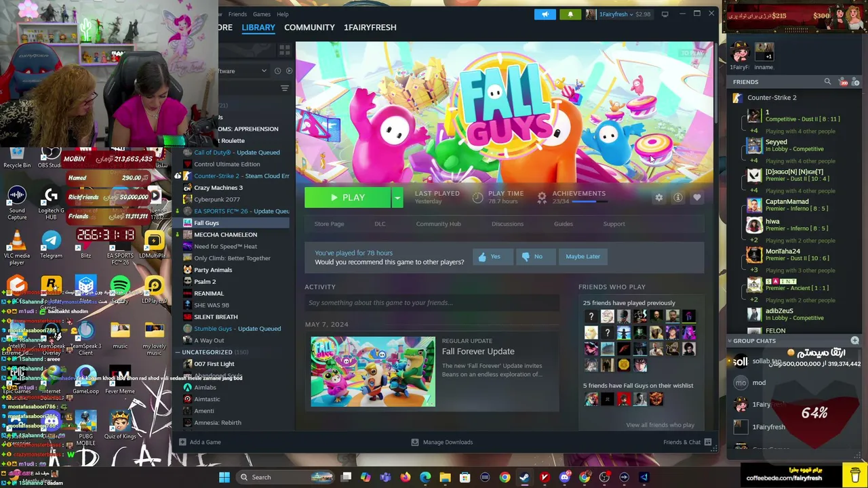Click Add a Game plus icon
Screen dimensions: 868x488
pyautogui.click(x=182, y=442)
